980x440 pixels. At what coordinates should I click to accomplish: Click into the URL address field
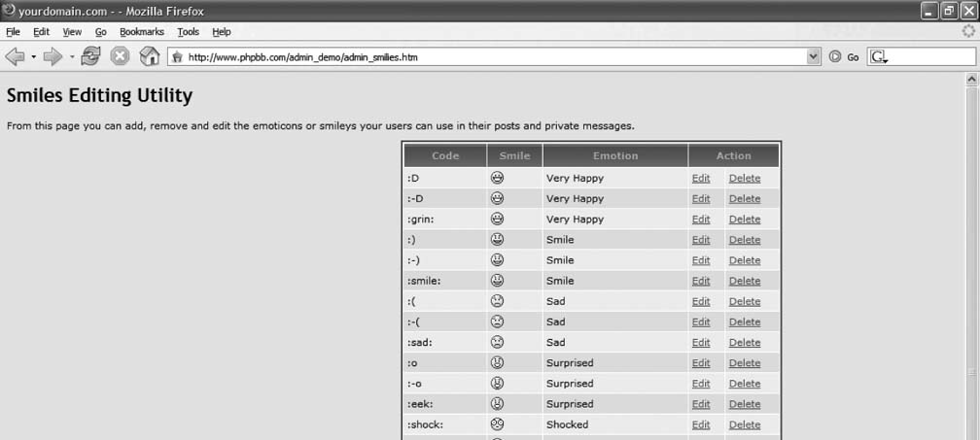pos(486,57)
